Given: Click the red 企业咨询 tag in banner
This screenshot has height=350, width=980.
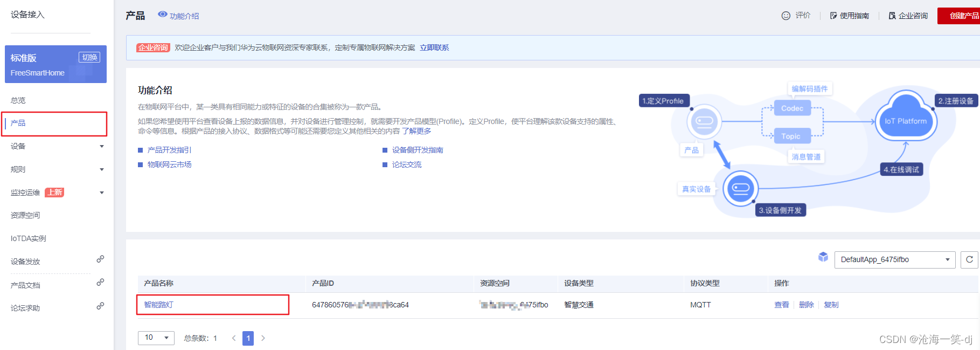Looking at the screenshot, I should 153,47.
